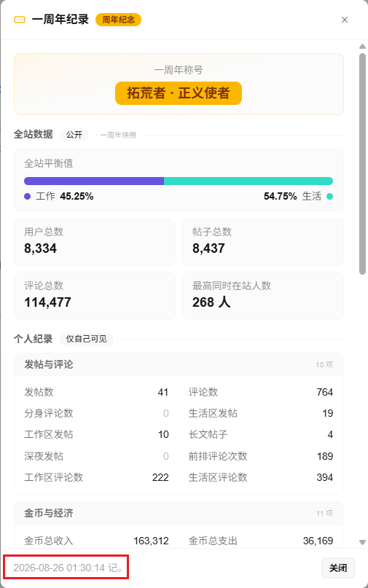Select the 评论总数 card

(95, 297)
